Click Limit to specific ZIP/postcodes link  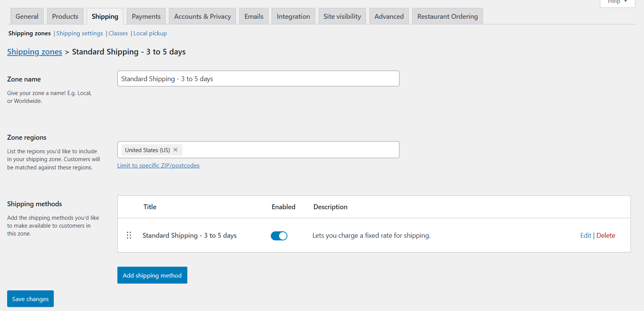[158, 165]
